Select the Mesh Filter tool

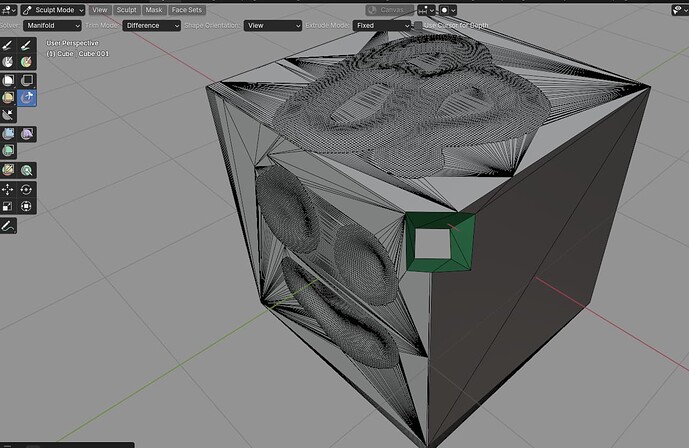click(x=8, y=134)
